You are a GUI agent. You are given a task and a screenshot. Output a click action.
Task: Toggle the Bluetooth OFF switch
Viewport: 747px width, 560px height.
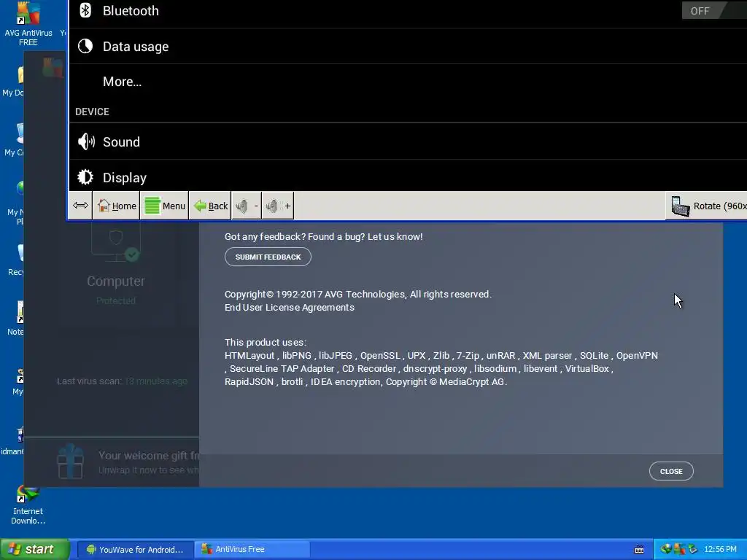tap(713, 10)
